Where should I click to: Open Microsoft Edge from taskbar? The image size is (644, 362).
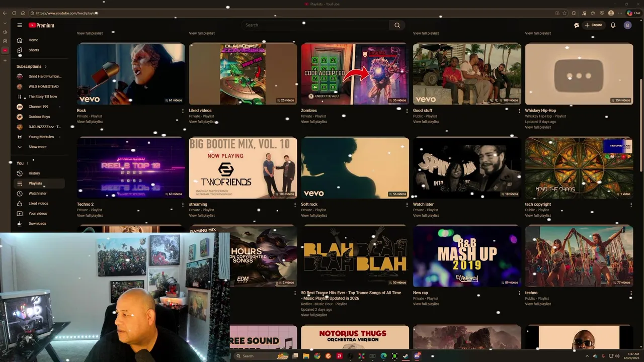[383, 356]
